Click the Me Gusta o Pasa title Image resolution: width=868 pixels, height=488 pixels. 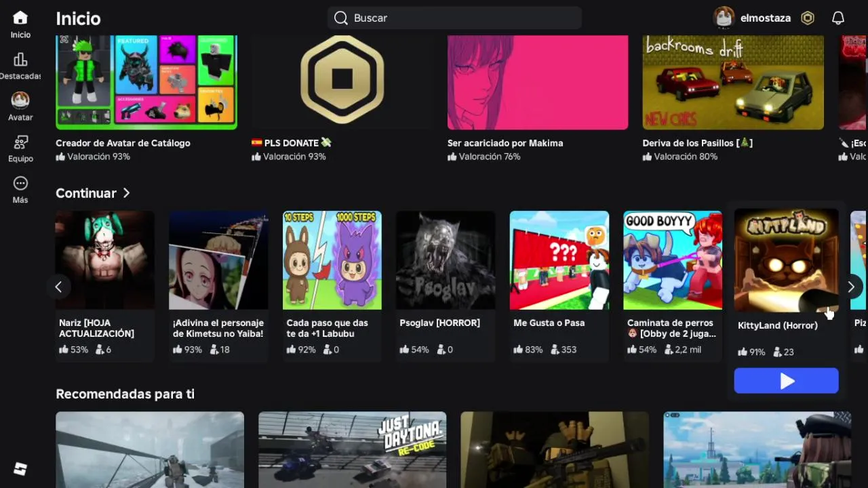(549, 323)
